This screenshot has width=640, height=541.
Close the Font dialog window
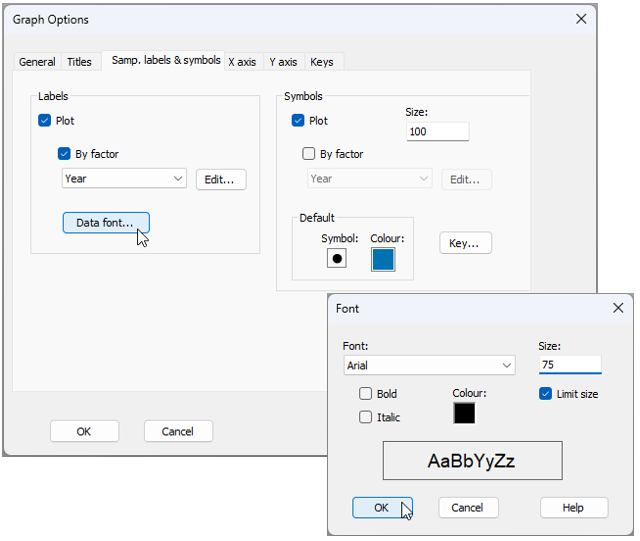(618, 309)
